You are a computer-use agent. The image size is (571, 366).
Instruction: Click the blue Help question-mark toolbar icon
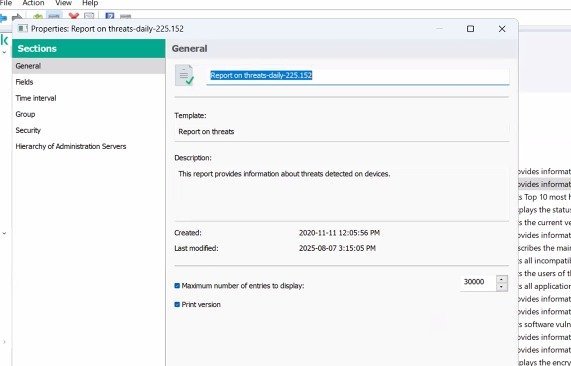click(x=110, y=16)
